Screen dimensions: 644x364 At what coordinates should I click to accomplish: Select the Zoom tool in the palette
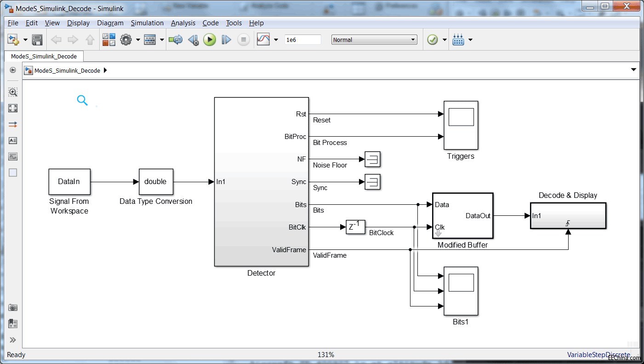tap(13, 92)
